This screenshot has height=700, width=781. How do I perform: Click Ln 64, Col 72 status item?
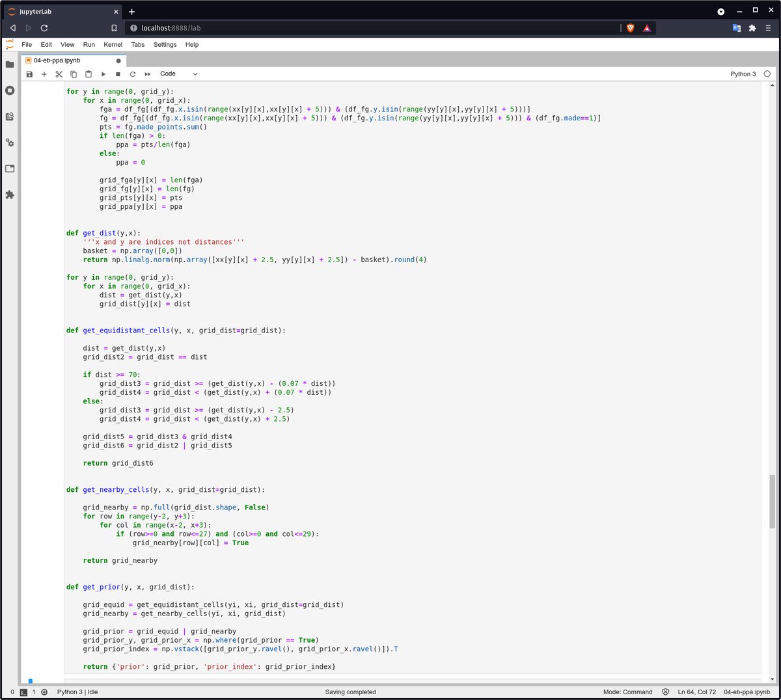click(697, 692)
